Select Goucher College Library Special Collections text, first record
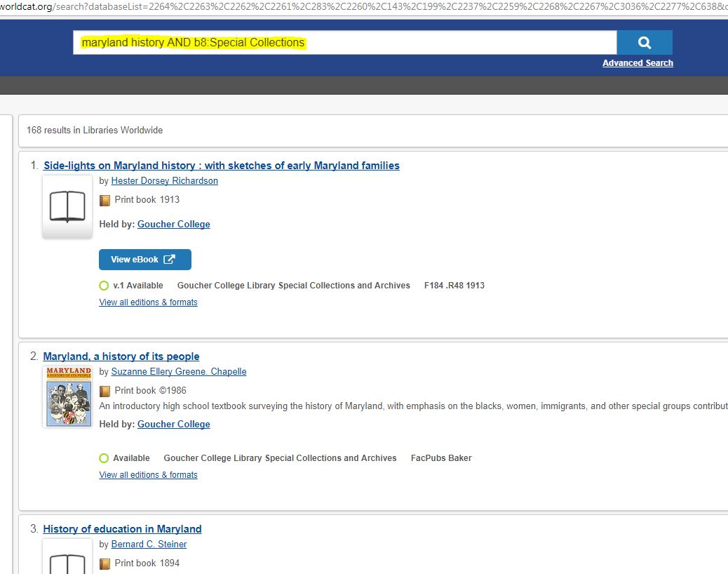Screen dimensions: 728x574 click(x=293, y=286)
